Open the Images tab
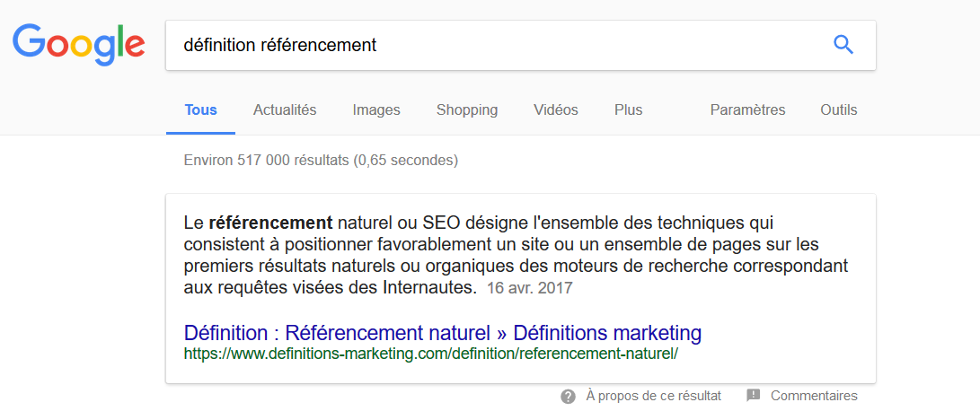The height and width of the screenshot is (420, 980). click(376, 110)
